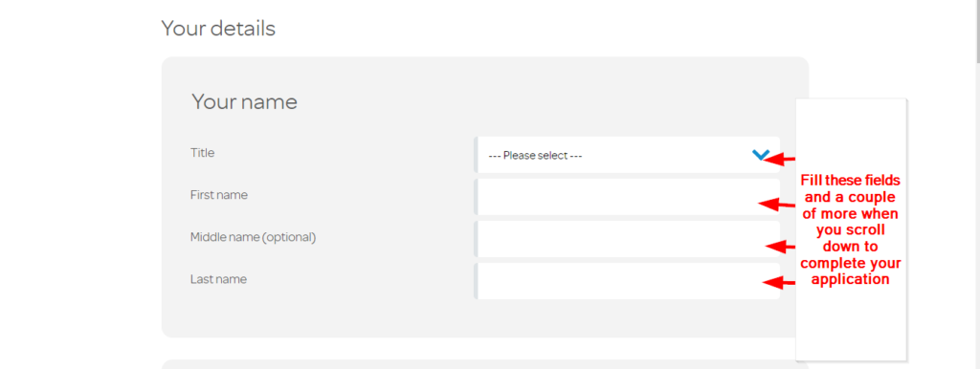Click the "Title" field label
Viewport: 980px width, 369px height.
(203, 152)
